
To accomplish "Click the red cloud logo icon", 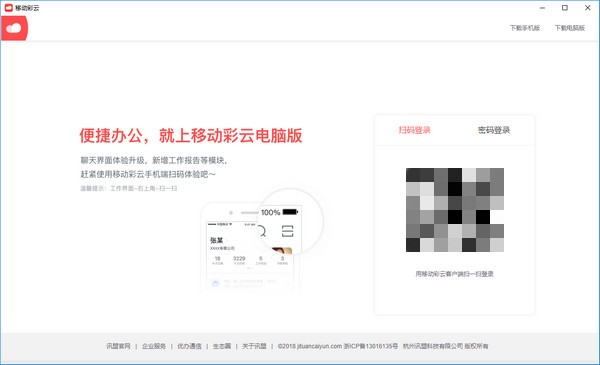I will pyautogui.click(x=15, y=28).
